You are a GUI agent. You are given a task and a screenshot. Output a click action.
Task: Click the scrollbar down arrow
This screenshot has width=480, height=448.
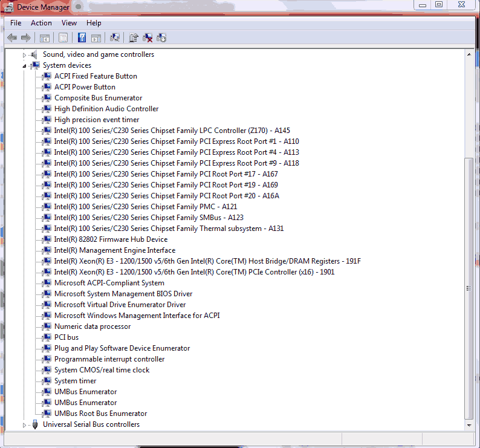469,425
